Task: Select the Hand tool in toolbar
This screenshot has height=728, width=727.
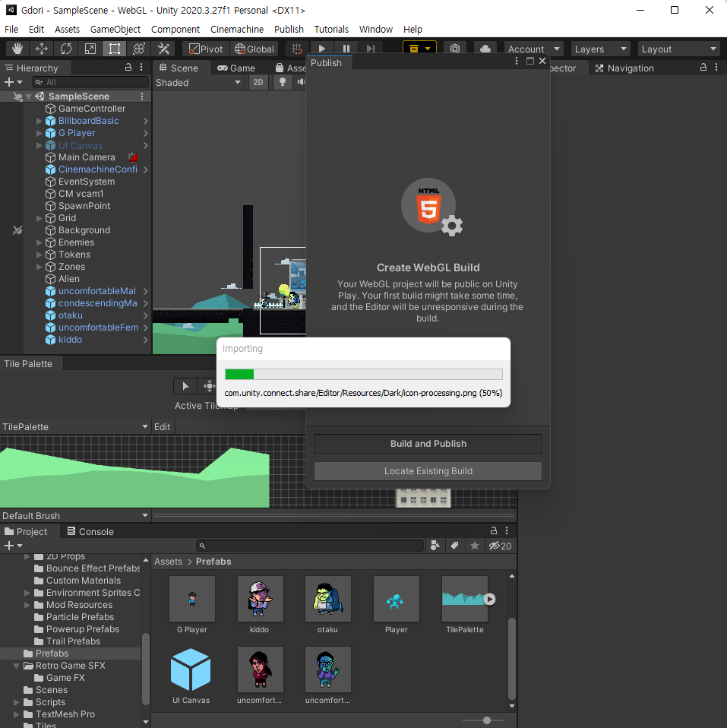Action: coord(17,49)
